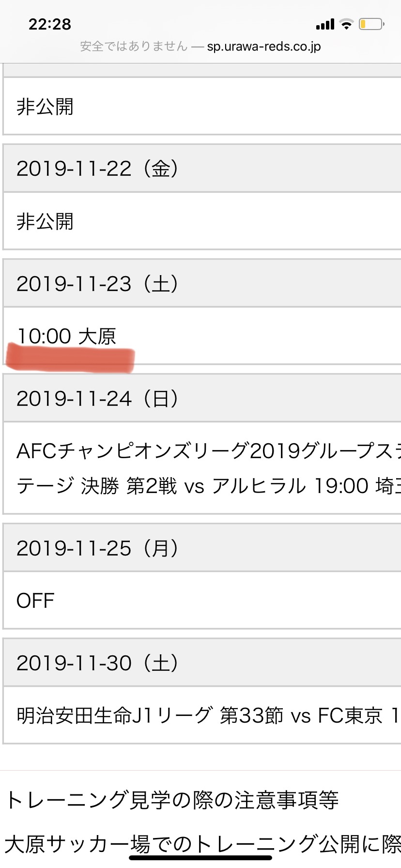Tap the Wi-Fi status icon

(x=346, y=24)
